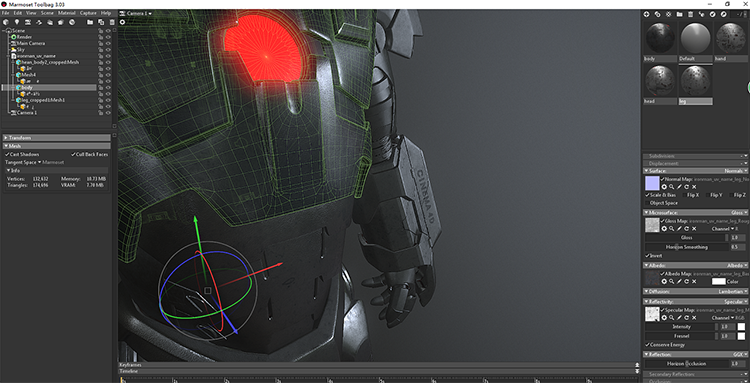Viewport: 750px width, 383px height.
Task: Select the hand material thumbnail
Action: [730, 37]
